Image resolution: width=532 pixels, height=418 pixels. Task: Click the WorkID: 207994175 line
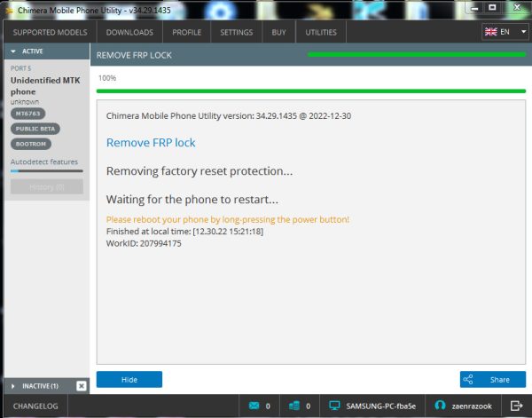tap(144, 243)
